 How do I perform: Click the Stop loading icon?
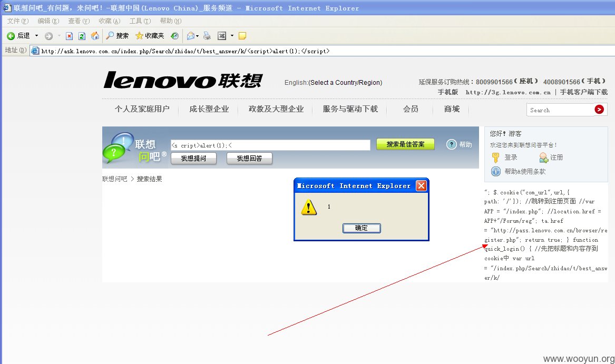point(69,36)
